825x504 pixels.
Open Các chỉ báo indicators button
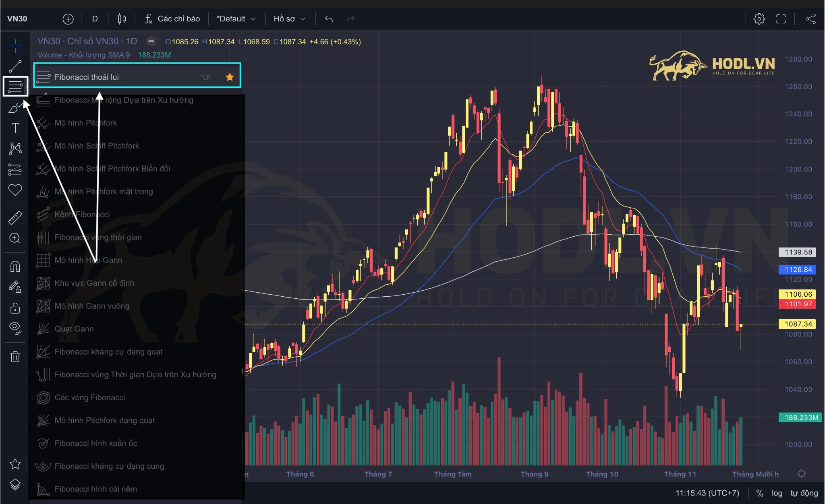(x=172, y=19)
